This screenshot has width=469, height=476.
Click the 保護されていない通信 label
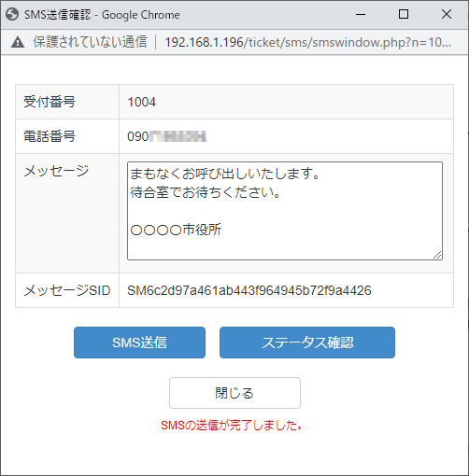90,42
